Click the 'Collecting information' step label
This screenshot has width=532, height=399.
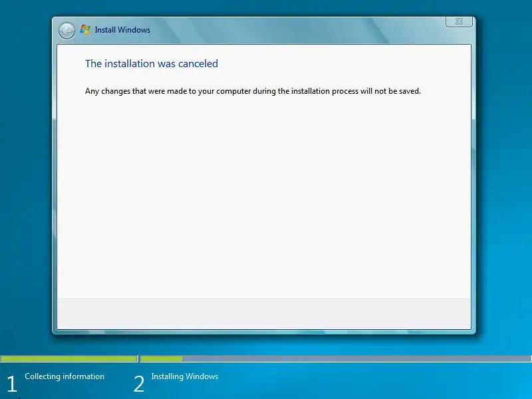(65, 376)
